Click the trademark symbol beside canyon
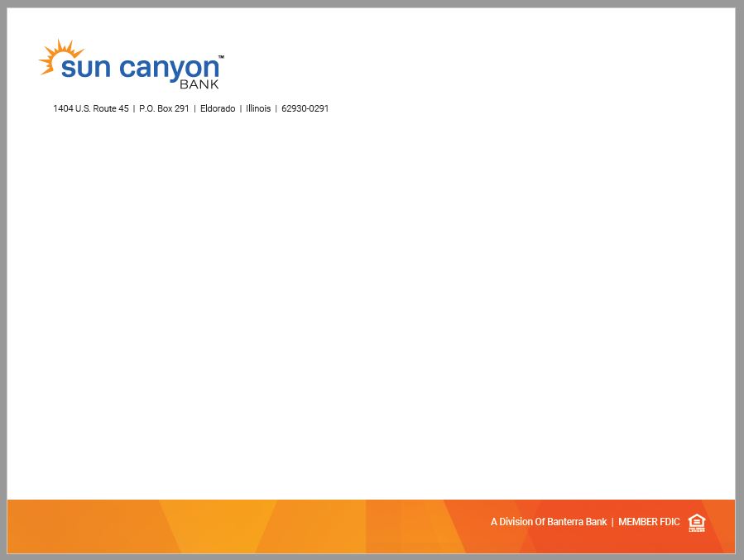 tap(221, 57)
